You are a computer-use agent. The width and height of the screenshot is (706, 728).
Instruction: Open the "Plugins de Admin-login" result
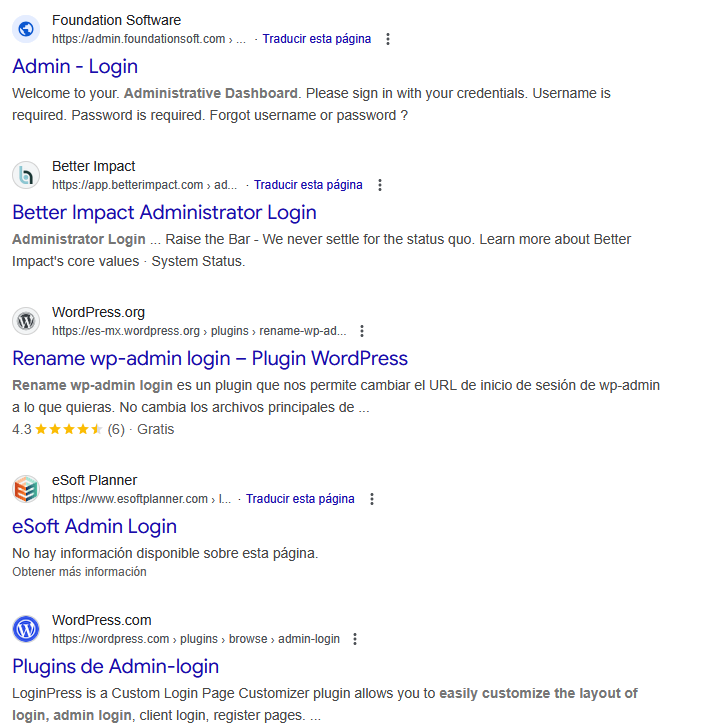pyautogui.click(x=115, y=666)
